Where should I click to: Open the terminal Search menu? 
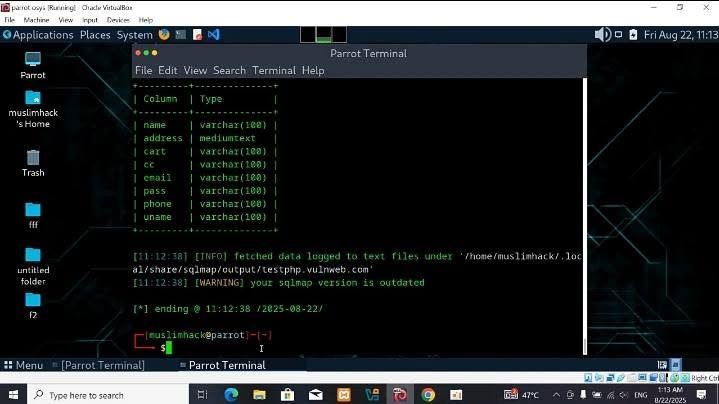click(x=229, y=70)
